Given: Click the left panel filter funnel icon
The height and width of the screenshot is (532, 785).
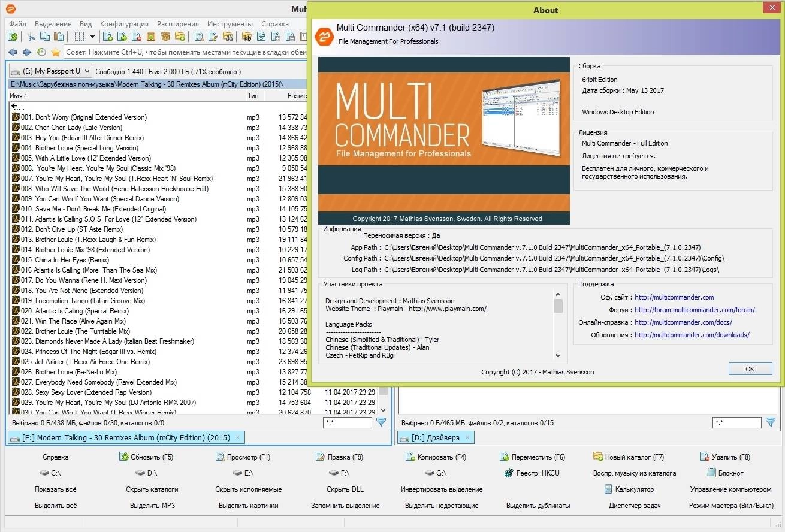Looking at the screenshot, I should coord(381,422).
